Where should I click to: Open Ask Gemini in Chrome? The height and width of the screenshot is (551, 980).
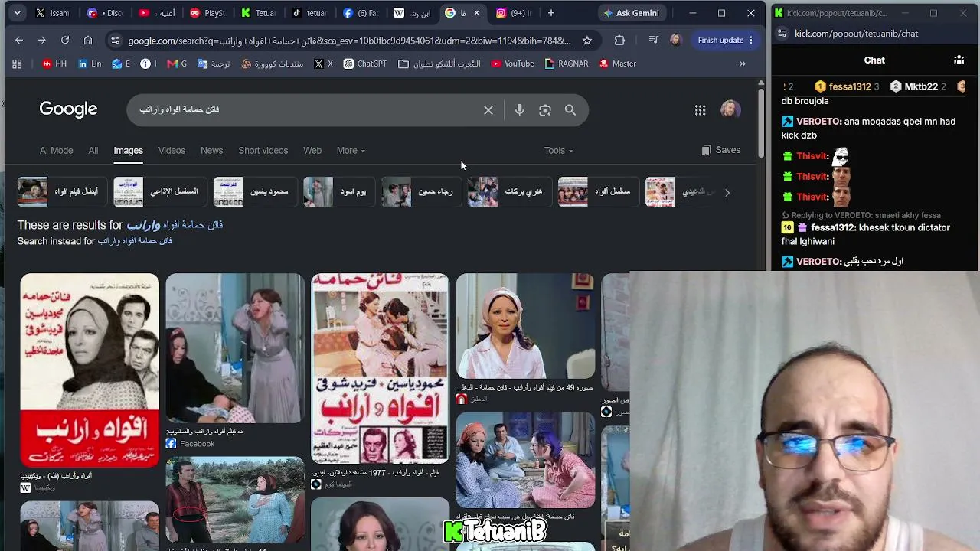pos(631,13)
